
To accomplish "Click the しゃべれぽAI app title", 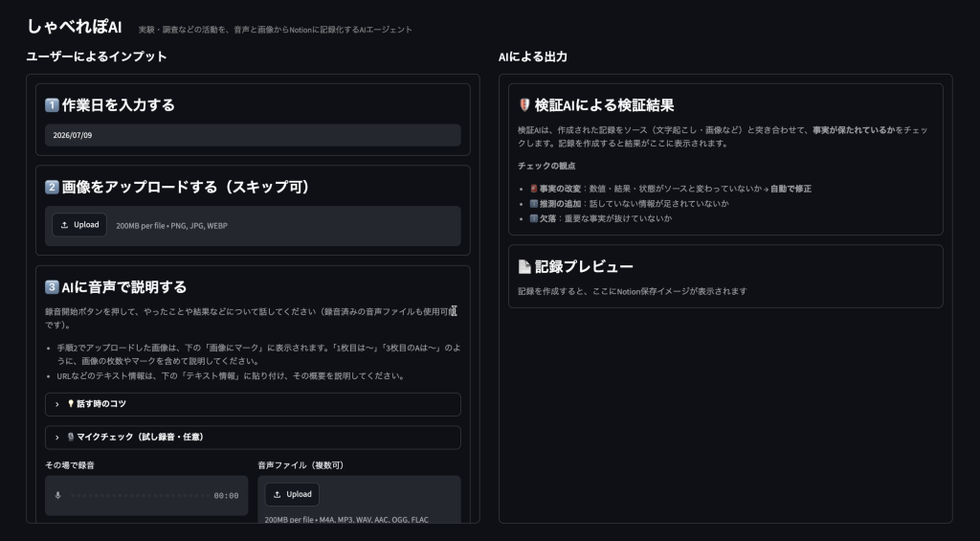I will [x=75, y=27].
